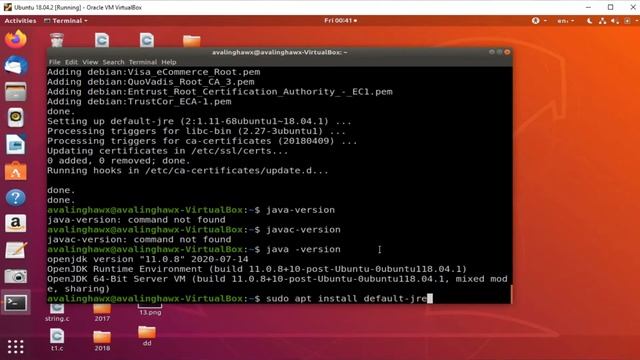Click the 'openjdk version "11.0.8"' line
640x360 pixels.
[148, 259]
